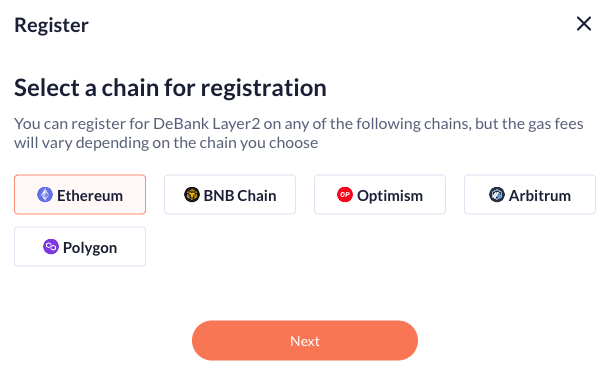Click the BNB Chain logo icon
This screenshot has width=607, height=387.
tap(192, 195)
